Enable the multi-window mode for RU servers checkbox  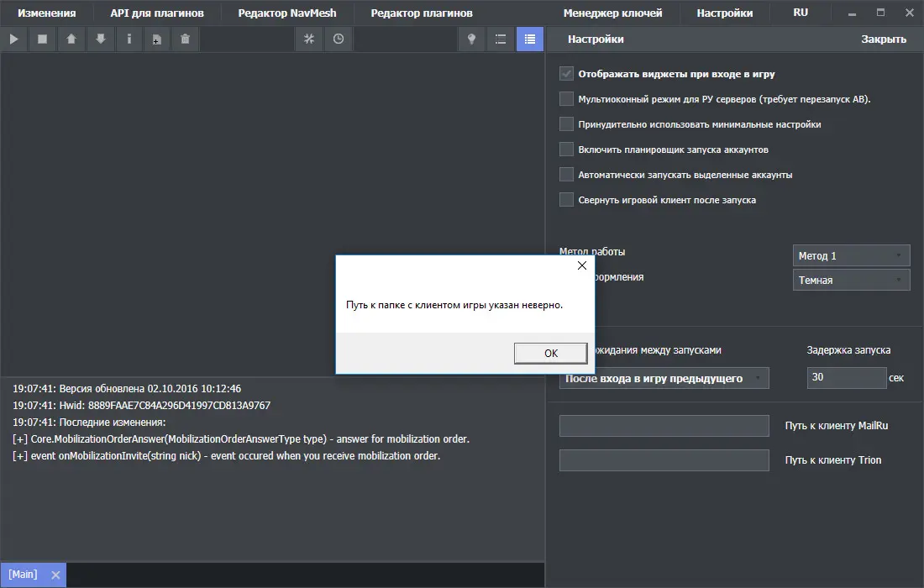tap(566, 99)
